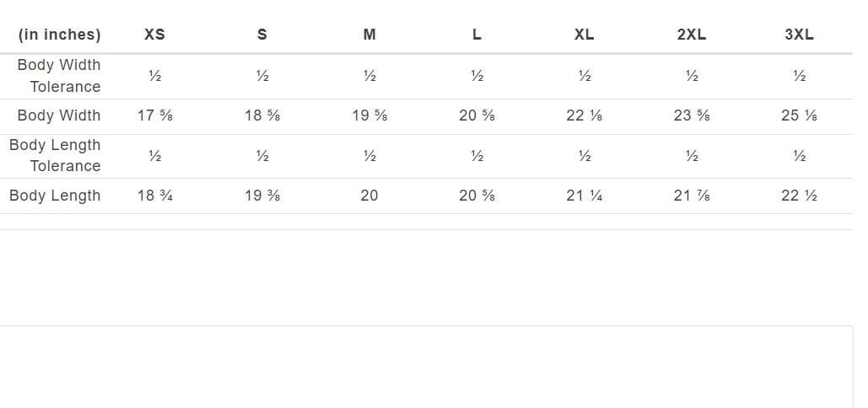The width and height of the screenshot is (868, 408).
Task: Select XS body width value 17 ⅝
Action: [155, 115]
